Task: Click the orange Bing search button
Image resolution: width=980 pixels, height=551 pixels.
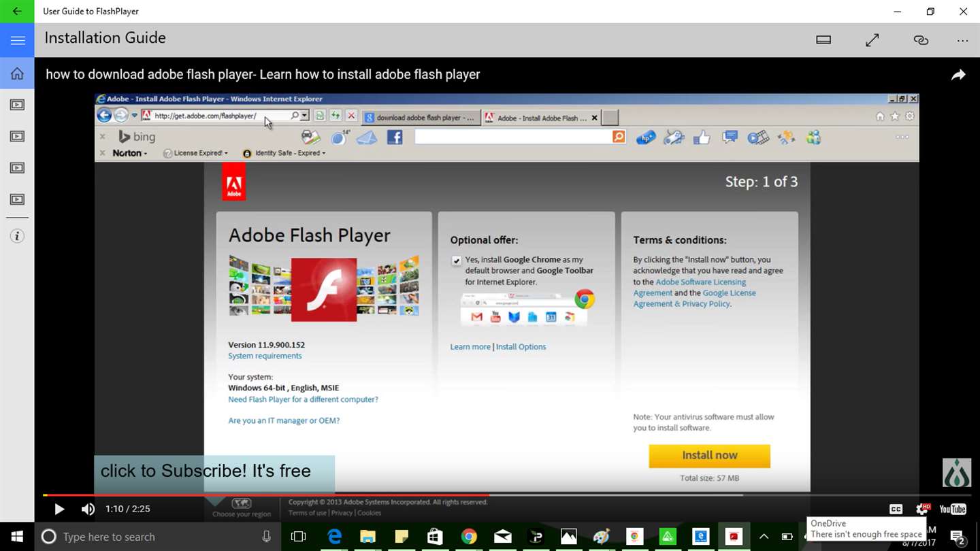Action: [x=619, y=137]
